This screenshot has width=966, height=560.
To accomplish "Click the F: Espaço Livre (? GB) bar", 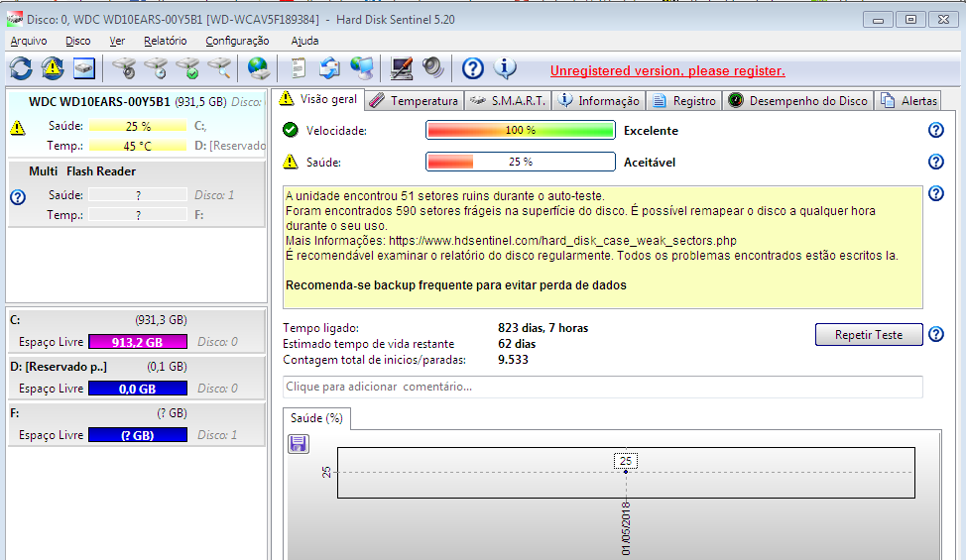I will point(138,435).
